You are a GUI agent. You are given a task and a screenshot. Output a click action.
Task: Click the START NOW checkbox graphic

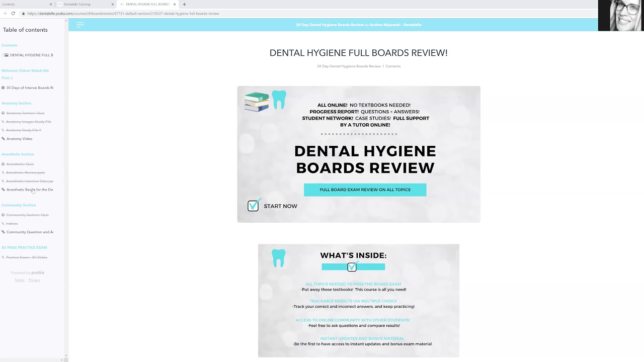tap(254, 205)
